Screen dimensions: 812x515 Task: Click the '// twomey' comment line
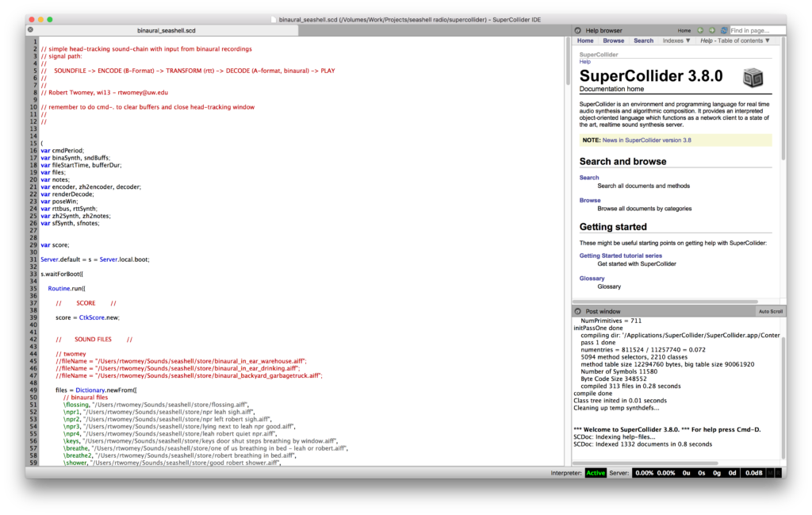(71, 354)
